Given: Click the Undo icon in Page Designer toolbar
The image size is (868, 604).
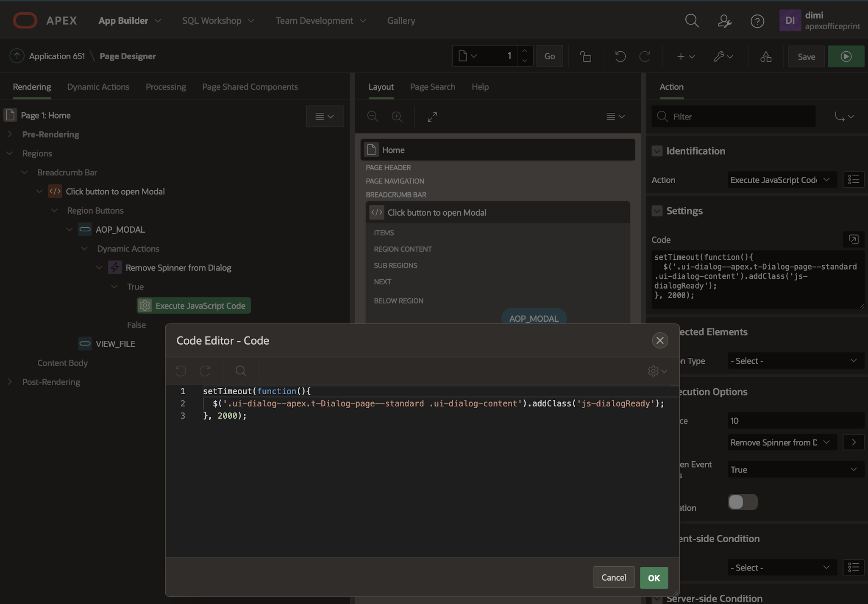Looking at the screenshot, I should click(x=620, y=56).
